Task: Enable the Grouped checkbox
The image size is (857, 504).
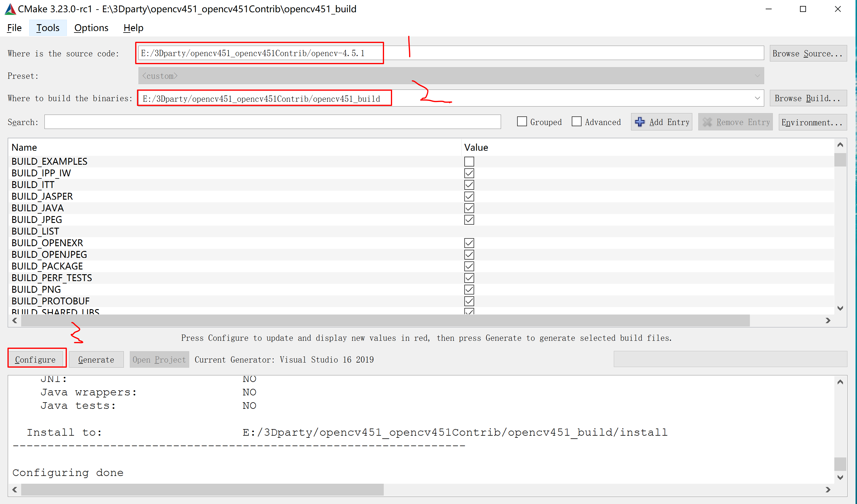Action: click(x=522, y=122)
